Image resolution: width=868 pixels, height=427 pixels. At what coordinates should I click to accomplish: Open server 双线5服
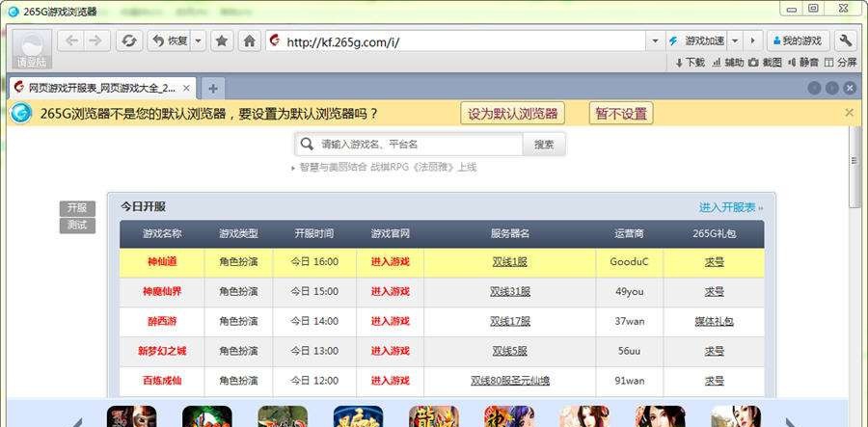point(510,351)
